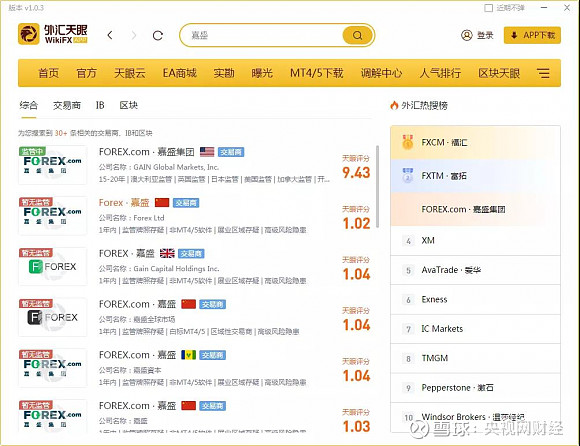Screen dimensions: 580x446
Task: Click the results list vertical scrollbar
Action: [377, 187]
